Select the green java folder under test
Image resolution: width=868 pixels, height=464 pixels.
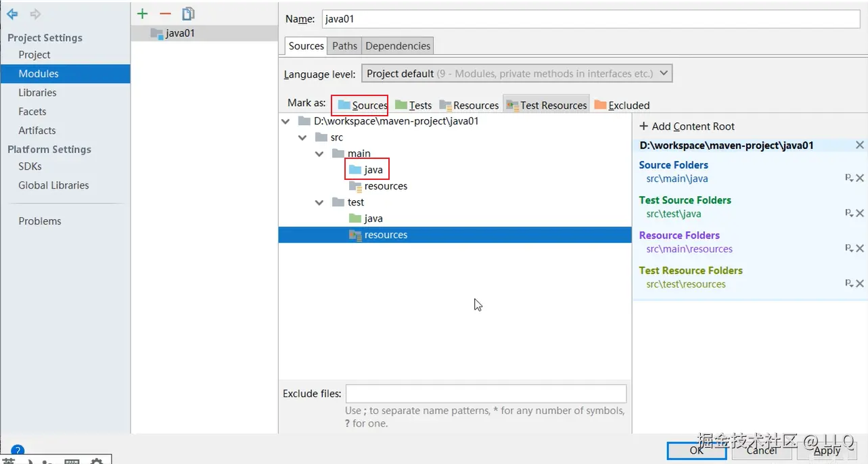click(x=366, y=218)
